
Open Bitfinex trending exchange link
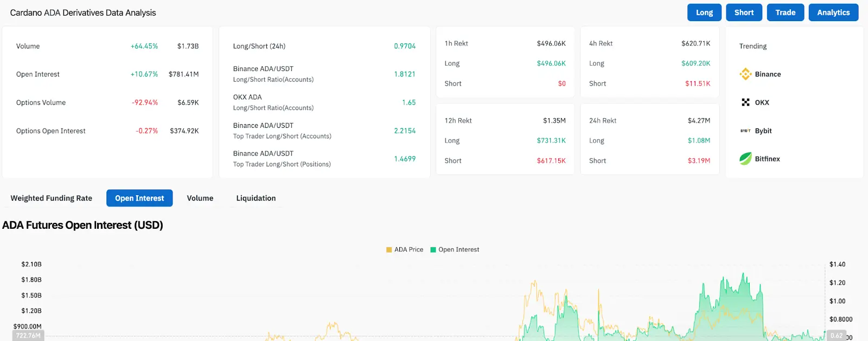pos(767,159)
